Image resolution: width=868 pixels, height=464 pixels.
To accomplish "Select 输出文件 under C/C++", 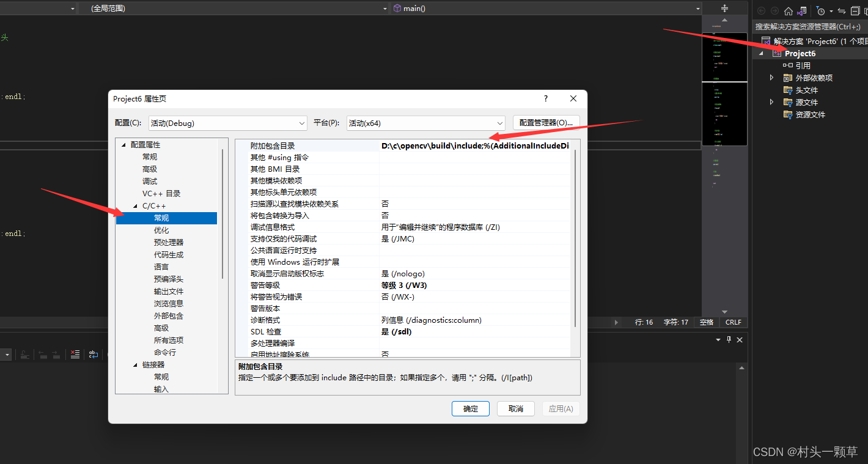I will click(169, 292).
